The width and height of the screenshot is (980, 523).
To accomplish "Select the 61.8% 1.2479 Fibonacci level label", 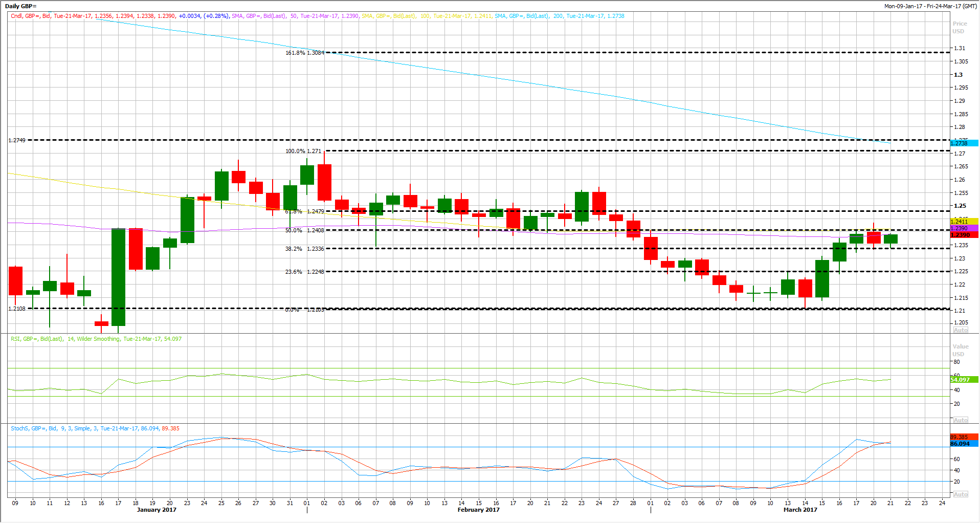I will pyautogui.click(x=304, y=211).
